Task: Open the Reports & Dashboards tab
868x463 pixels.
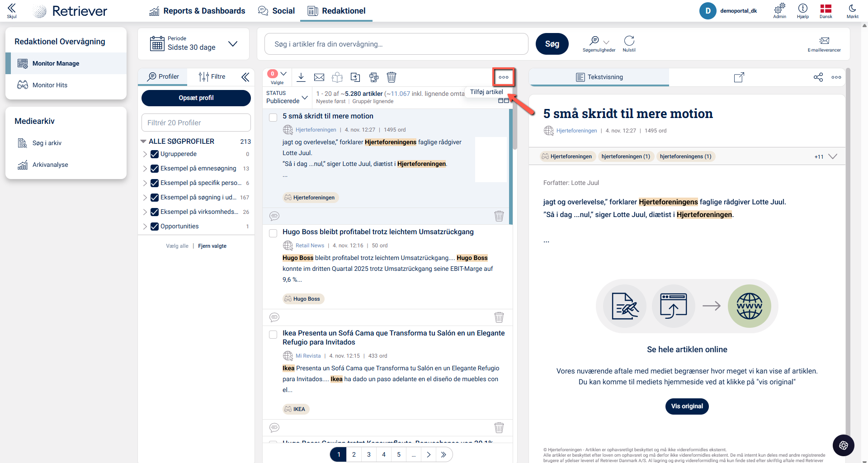Action: [197, 11]
